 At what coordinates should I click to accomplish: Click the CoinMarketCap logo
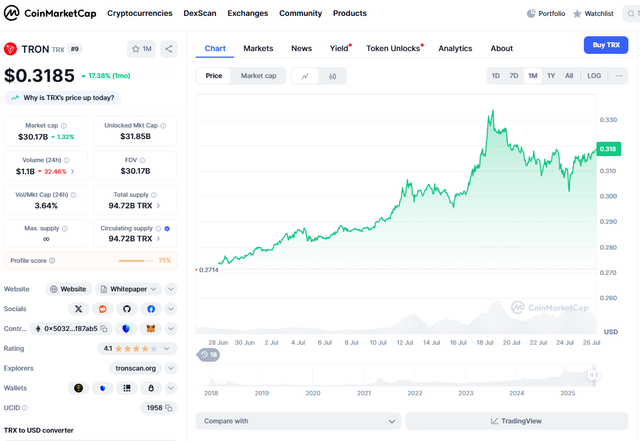coord(50,13)
